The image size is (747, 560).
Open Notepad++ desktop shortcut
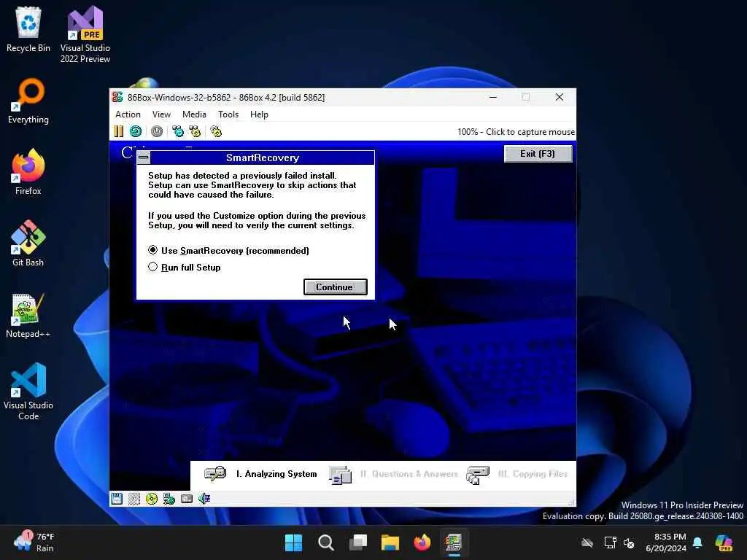(28, 315)
